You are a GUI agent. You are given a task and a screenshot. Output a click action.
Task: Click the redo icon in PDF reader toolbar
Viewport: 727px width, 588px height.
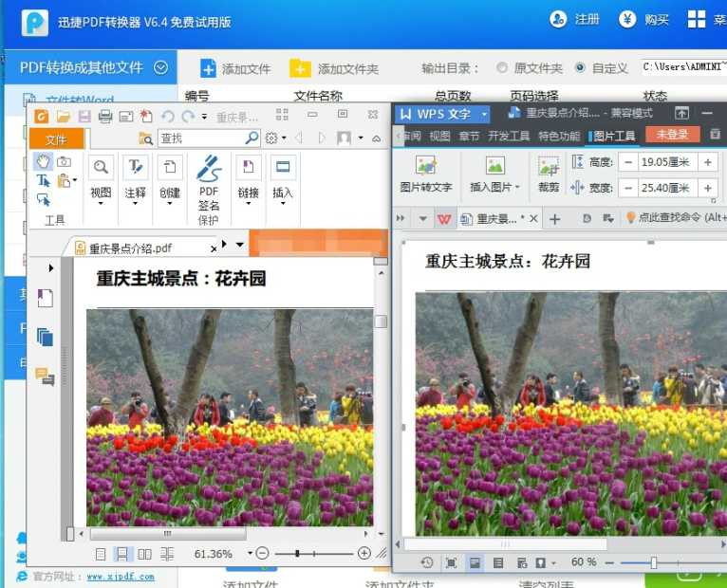(x=188, y=116)
